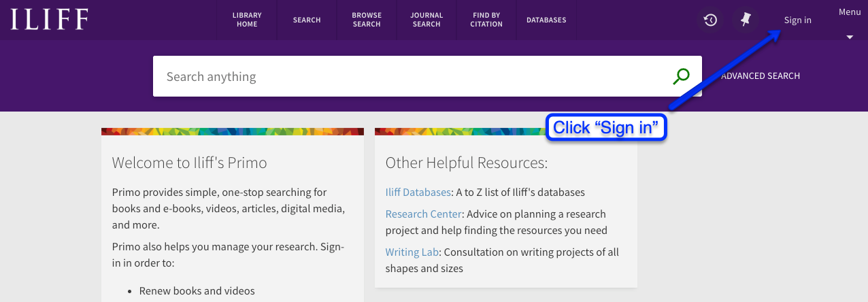Focus the Search anything field

[408, 76]
